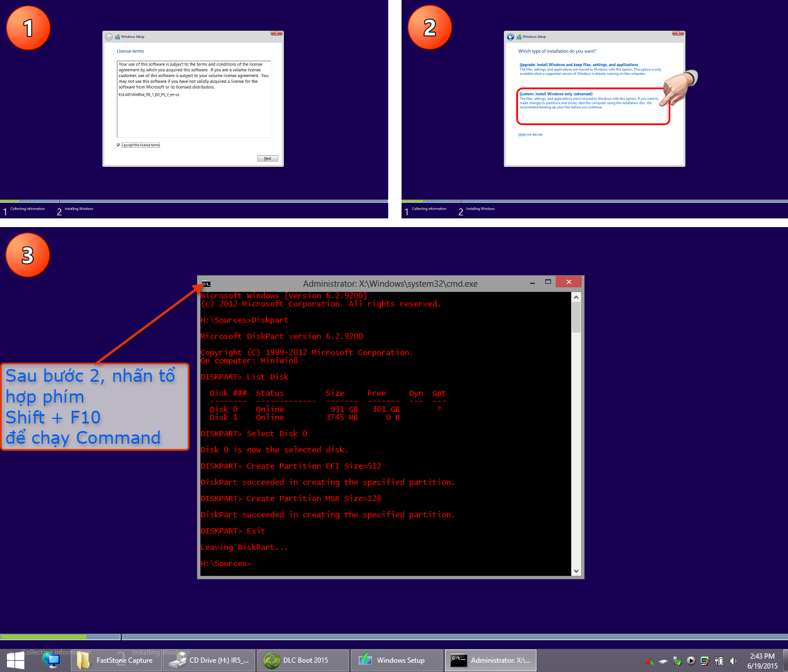Click the 'Which type of installation do you want?' heading
This screenshot has width=788, height=672.
(557, 51)
